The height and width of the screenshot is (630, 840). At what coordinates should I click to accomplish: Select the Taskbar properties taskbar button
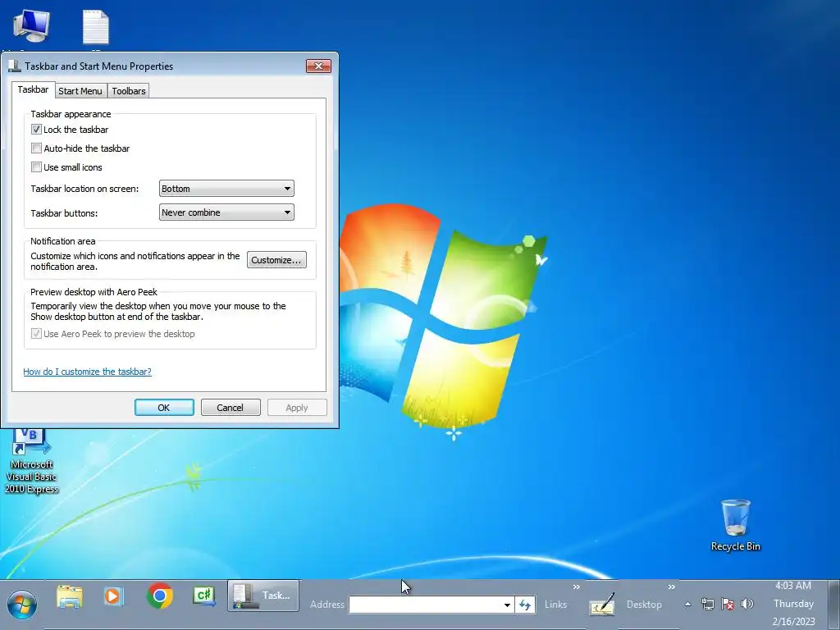point(263,596)
